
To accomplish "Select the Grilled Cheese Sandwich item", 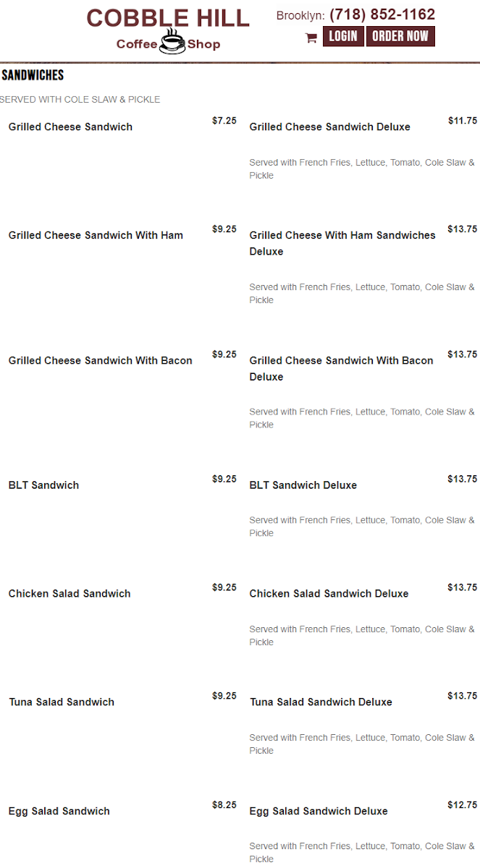I will coord(70,127).
